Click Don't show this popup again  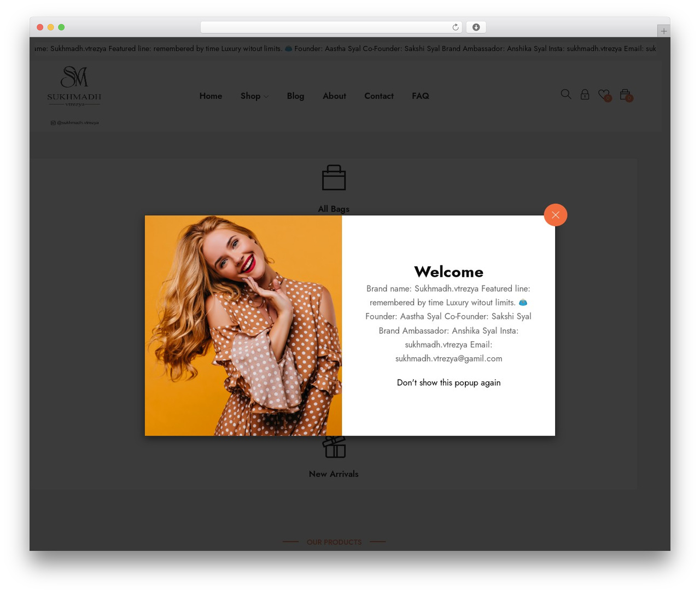[448, 382]
